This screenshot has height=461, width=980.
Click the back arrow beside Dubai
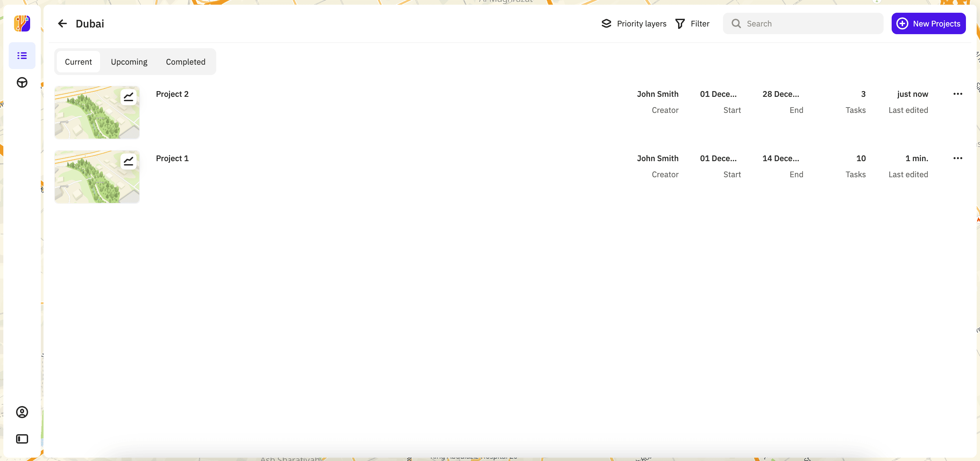[x=62, y=23]
